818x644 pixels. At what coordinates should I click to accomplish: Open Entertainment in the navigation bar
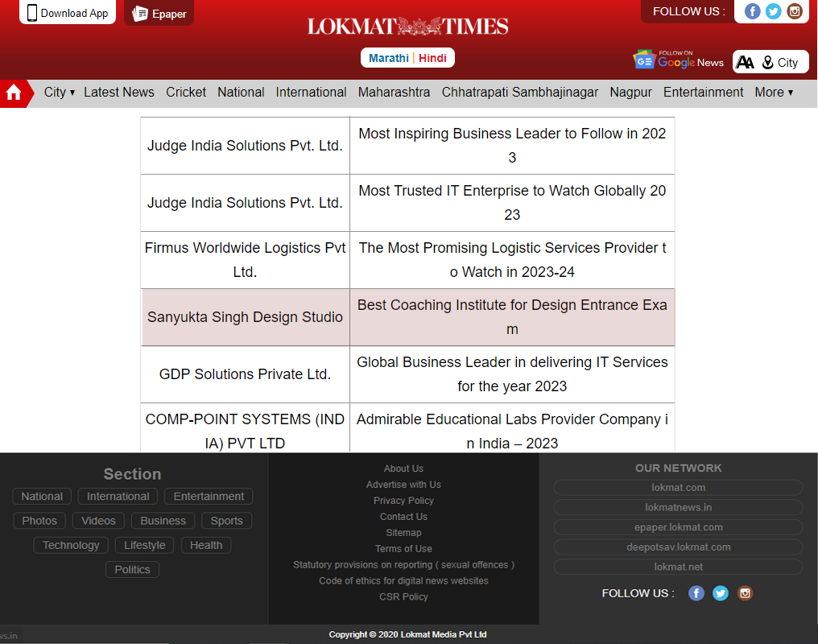pos(703,93)
